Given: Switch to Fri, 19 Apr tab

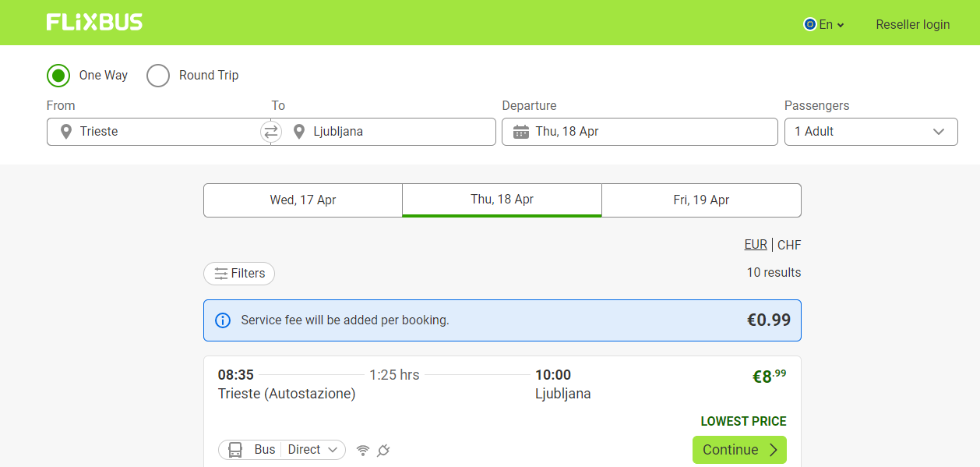Looking at the screenshot, I should coord(701,200).
